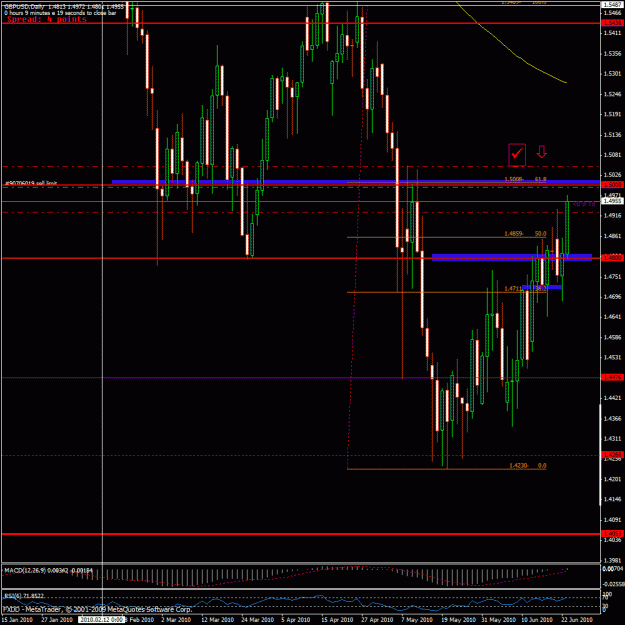Screen dimensions: 625x625
Task: Click the red 1.4053 price tag on axis
Action: 613,534
